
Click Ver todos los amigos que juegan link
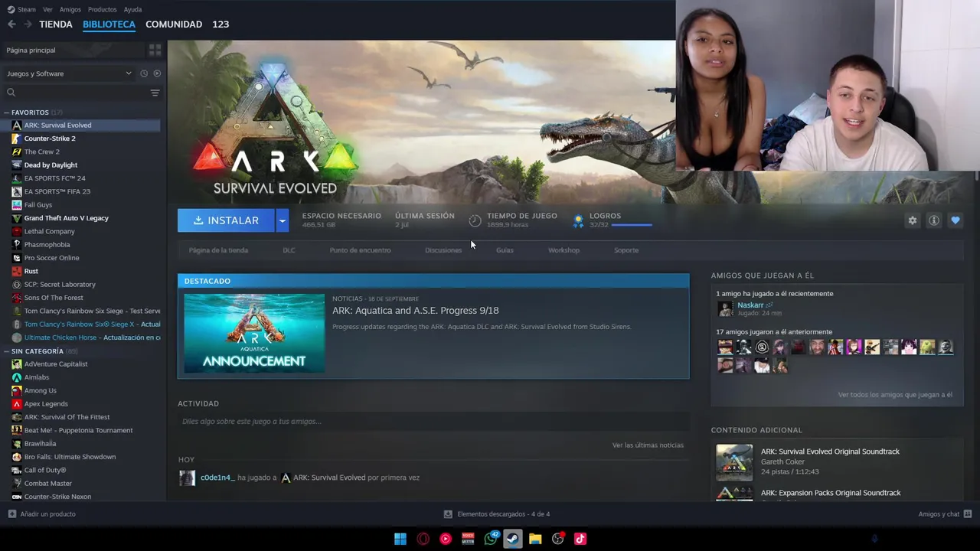click(895, 395)
